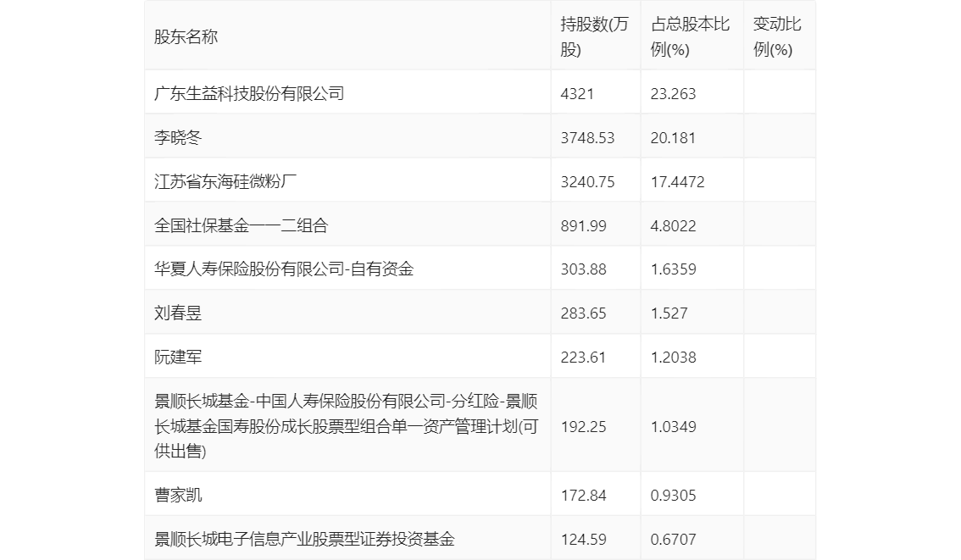Select 景顺长城电子信息产业股票型证券投资基金 name
Screen dimensions: 961x560
pos(304,539)
